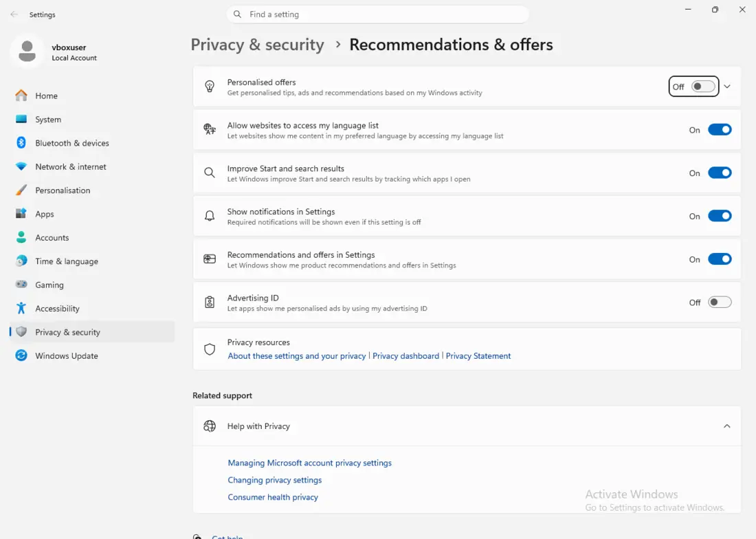Click the vboxuser profile avatar
The height and width of the screenshot is (539, 756).
tap(27, 51)
